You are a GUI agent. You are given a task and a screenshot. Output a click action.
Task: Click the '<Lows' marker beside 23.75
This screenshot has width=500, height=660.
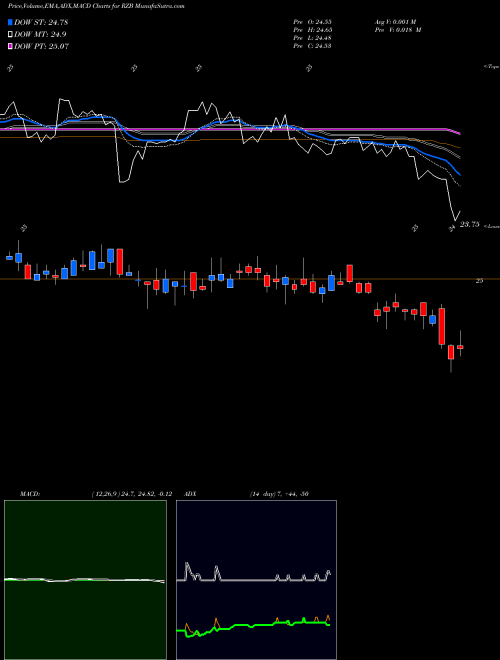tap(492, 226)
